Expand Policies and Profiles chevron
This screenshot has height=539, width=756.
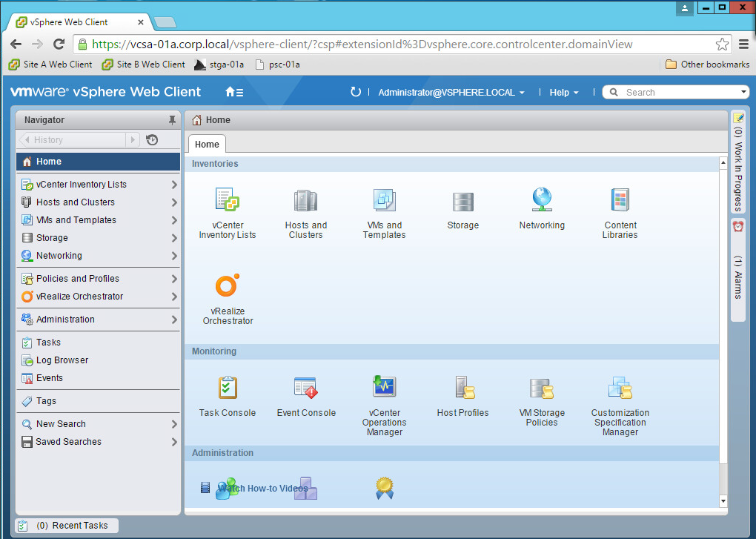pos(174,279)
